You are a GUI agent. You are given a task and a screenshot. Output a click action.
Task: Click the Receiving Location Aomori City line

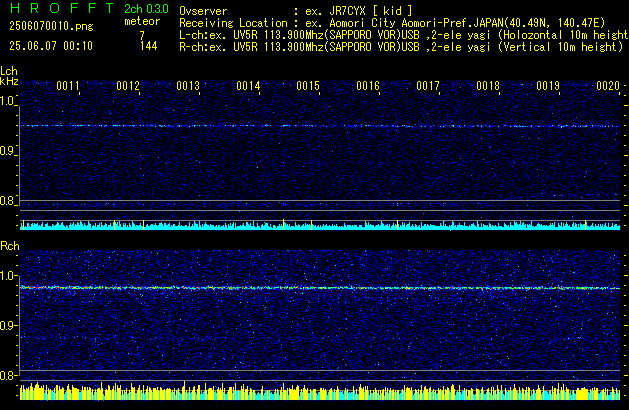coord(392,23)
